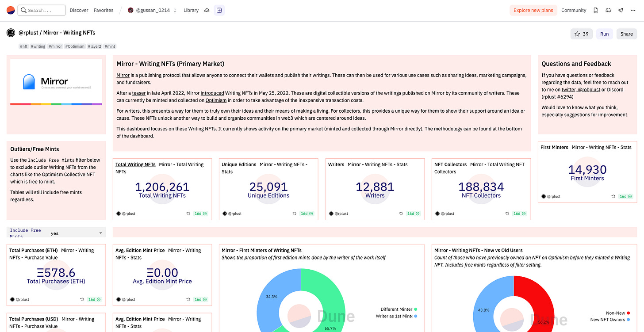Select the #mint tag
Viewport: 644px width, 332px height.
[110, 46]
